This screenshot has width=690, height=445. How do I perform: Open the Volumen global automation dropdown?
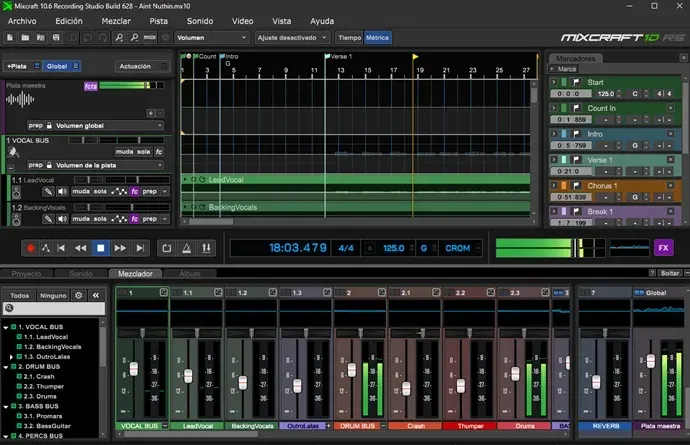coord(109,126)
